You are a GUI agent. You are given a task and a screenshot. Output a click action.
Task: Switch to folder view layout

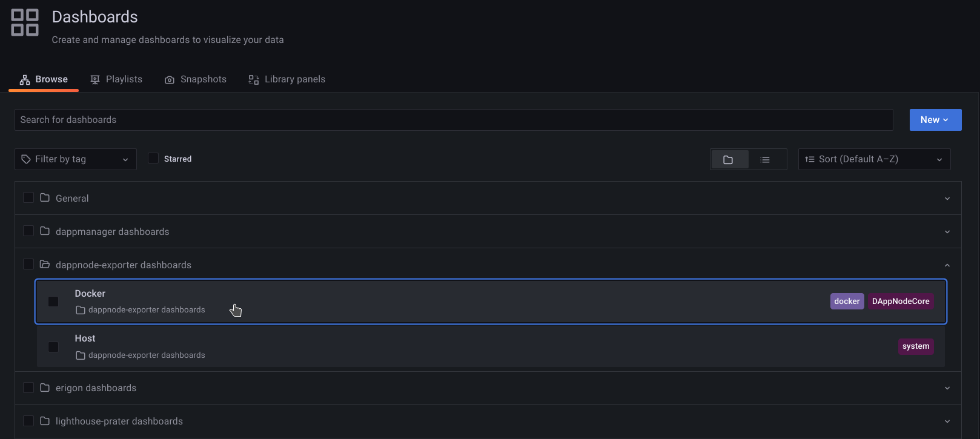pos(729,160)
